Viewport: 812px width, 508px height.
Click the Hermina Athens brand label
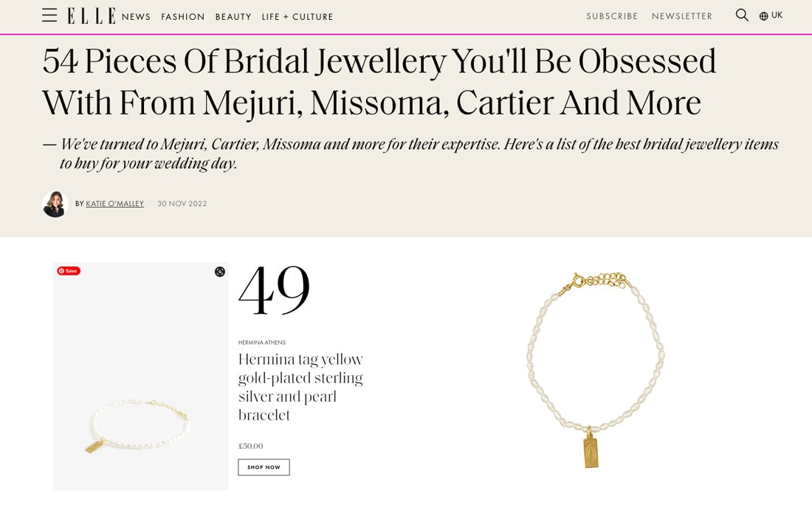click(x=261, y=343)
